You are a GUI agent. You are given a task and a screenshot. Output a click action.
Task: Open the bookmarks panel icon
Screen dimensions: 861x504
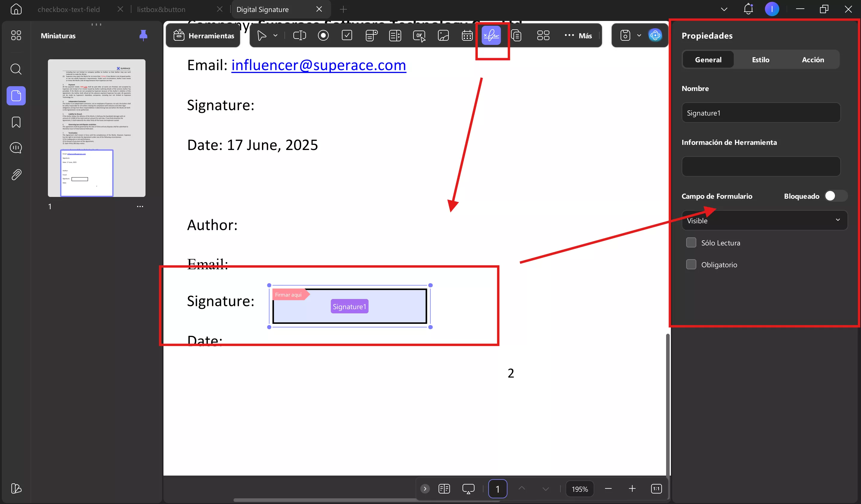[16, 122]
